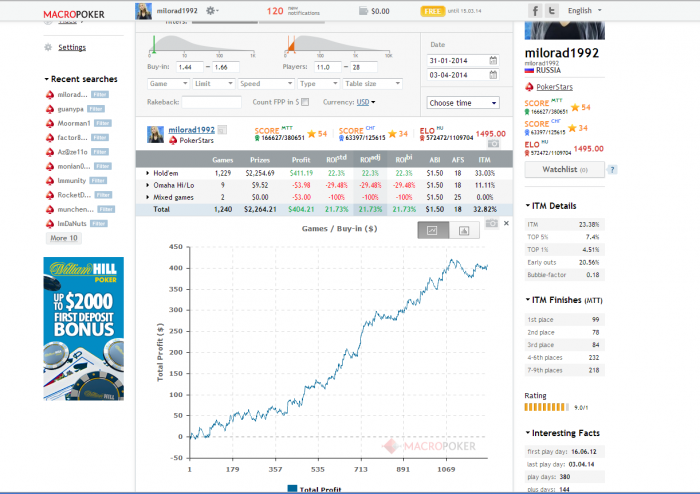
Task: Click the Rakeback input field
Action: pos(212,102)
